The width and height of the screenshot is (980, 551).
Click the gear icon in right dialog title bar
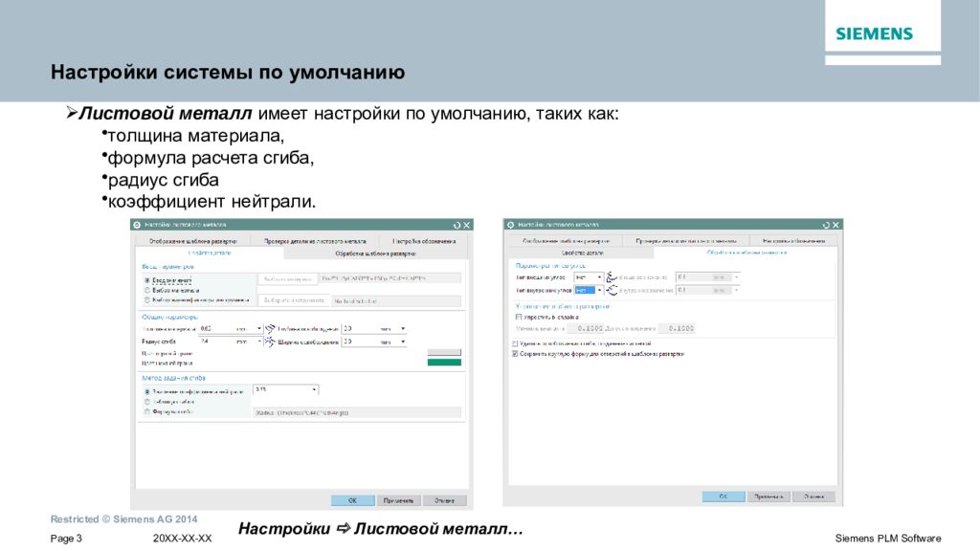point(511,225)
